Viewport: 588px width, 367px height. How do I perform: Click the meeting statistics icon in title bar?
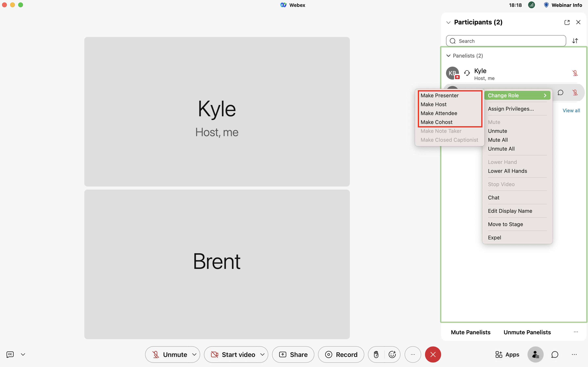coord(531,5)
